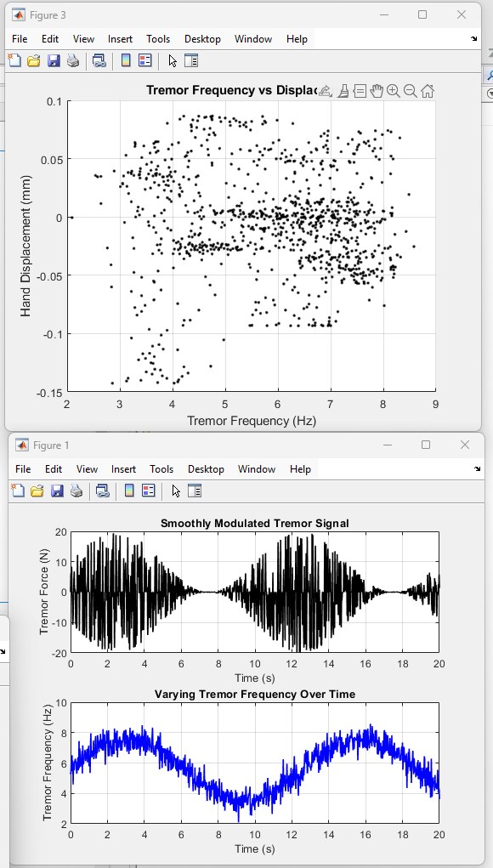Click the 'Smoothly Modulated Tremor Signal' title
The height and width of the screenshot is (868, 493).
point(254,523)
